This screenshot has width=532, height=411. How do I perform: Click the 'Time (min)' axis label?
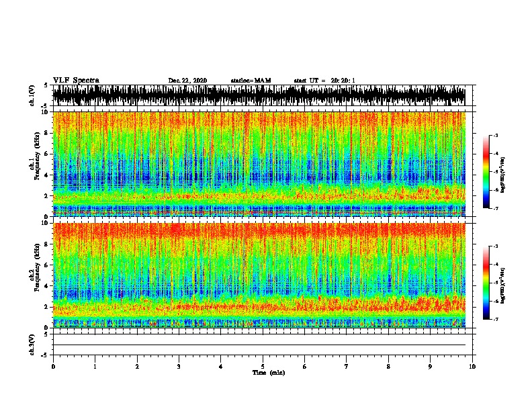pyautogui.click(x=269, y=373)
